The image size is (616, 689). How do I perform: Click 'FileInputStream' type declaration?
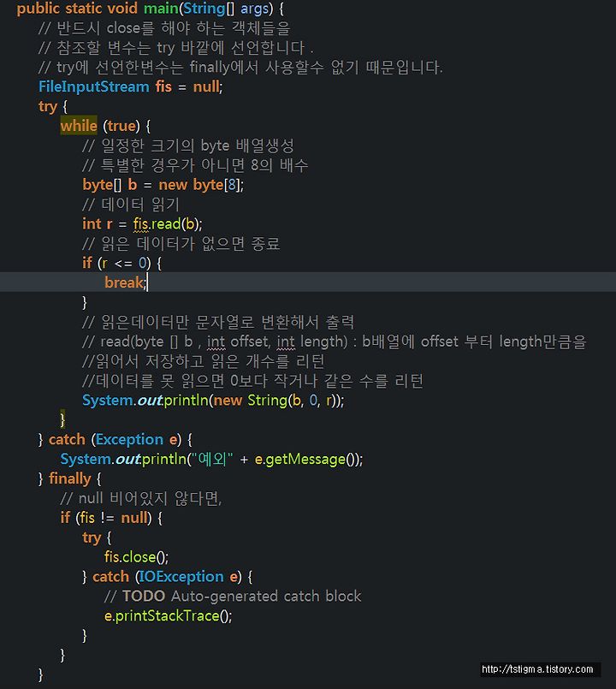94,86
